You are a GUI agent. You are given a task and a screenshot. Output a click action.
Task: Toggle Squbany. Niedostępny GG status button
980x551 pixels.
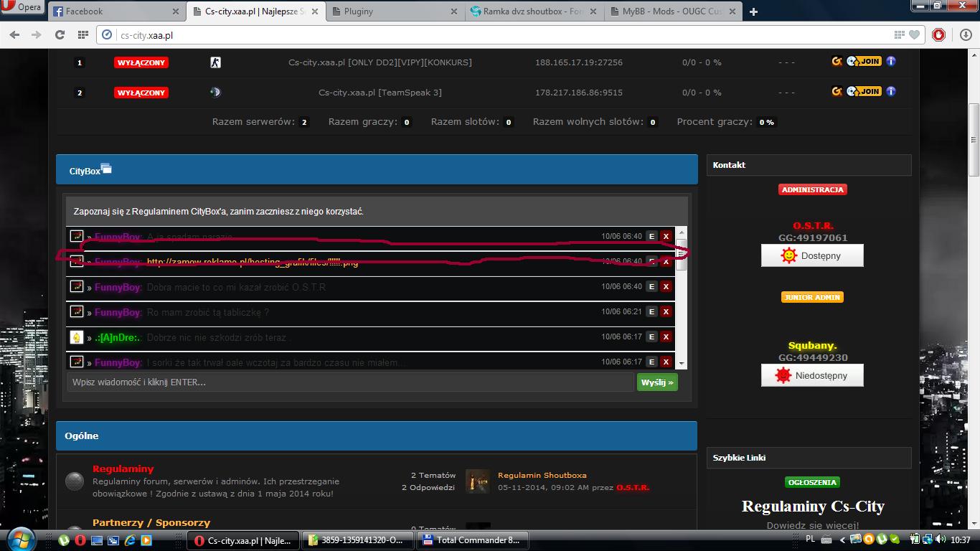tap(812, 375)
